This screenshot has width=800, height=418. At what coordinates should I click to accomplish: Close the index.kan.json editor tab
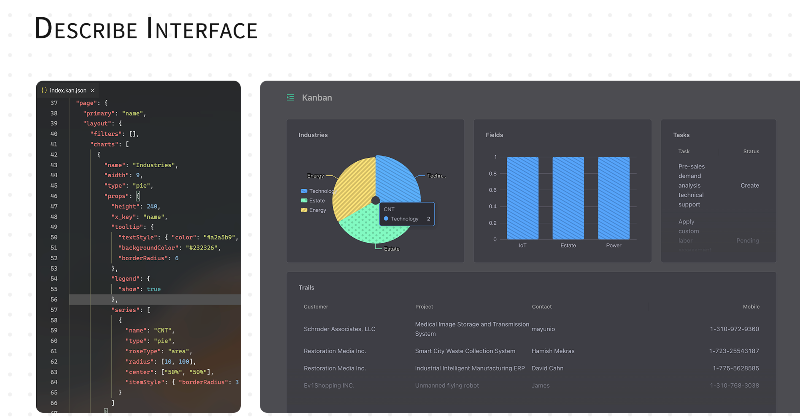pos(92,90)
